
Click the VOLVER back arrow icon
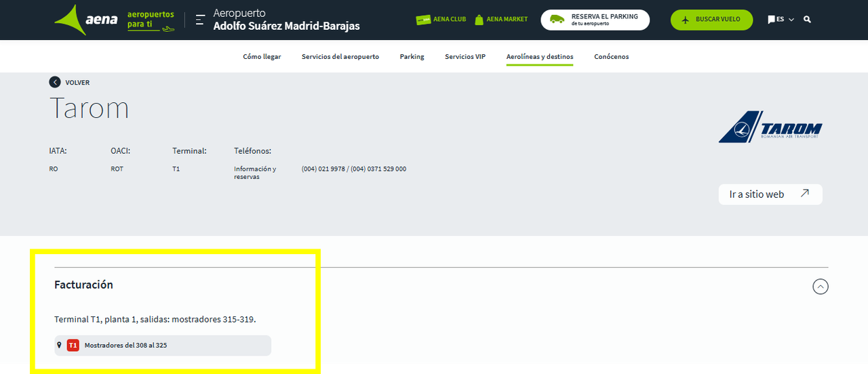click(55, 82)
